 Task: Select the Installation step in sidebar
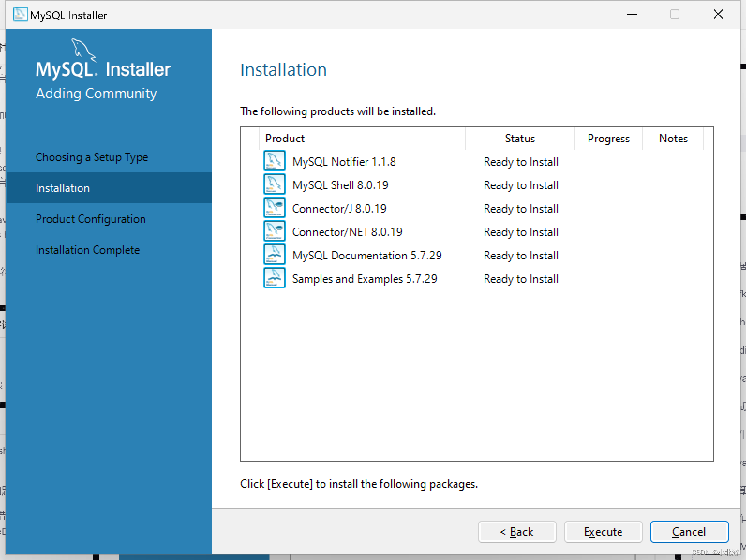pyautogui.click(x=109, y=188)
